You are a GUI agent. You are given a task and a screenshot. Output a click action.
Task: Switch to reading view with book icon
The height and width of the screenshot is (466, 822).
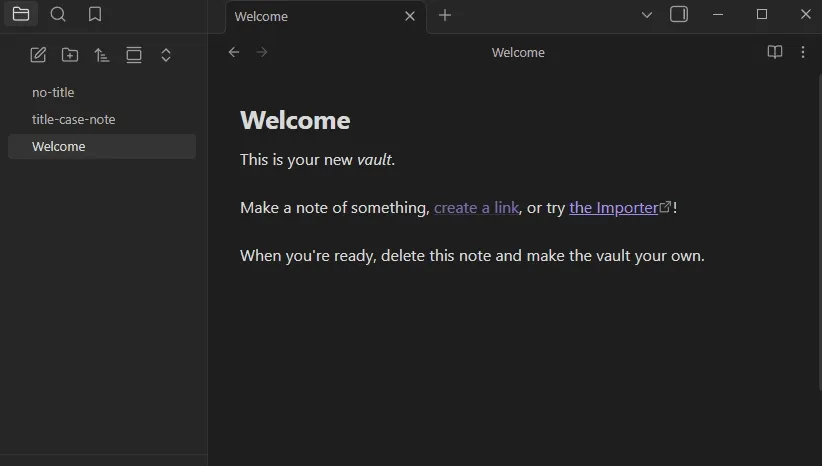(775, 52)
